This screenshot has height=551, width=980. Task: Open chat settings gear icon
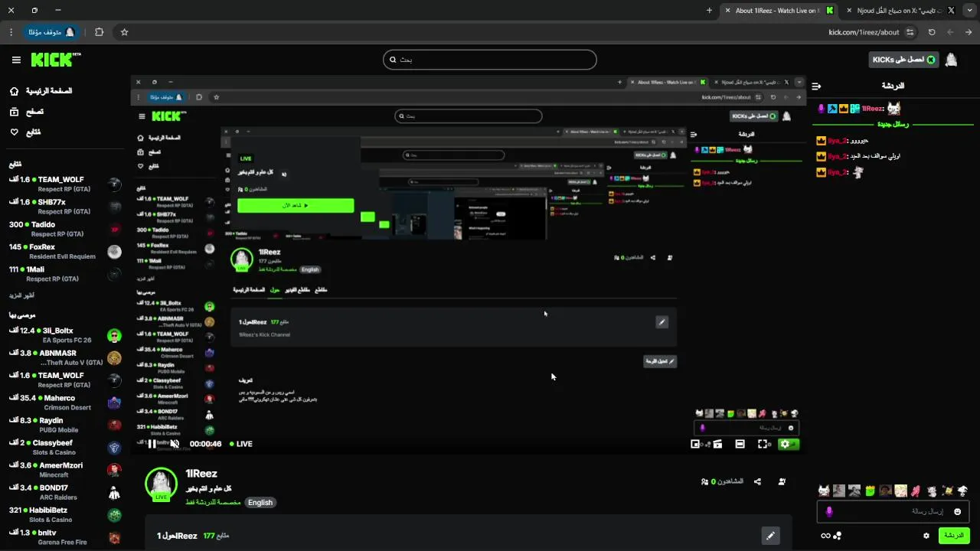926,536
